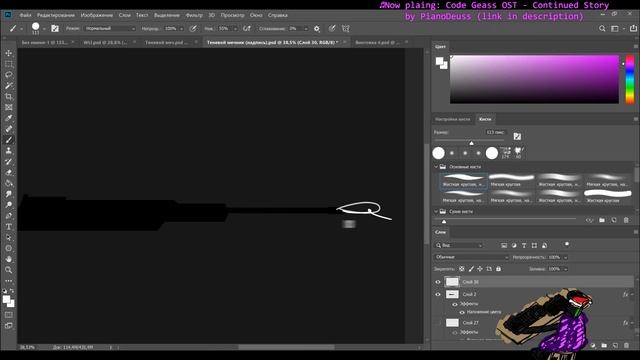Delete brush trash icon in Brushes panel

click(626, 220)
